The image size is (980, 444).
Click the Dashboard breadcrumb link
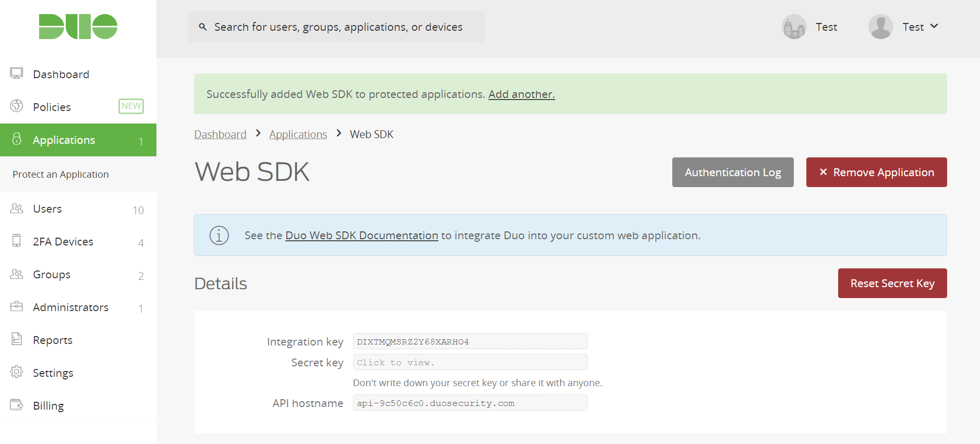coord(220,134)
